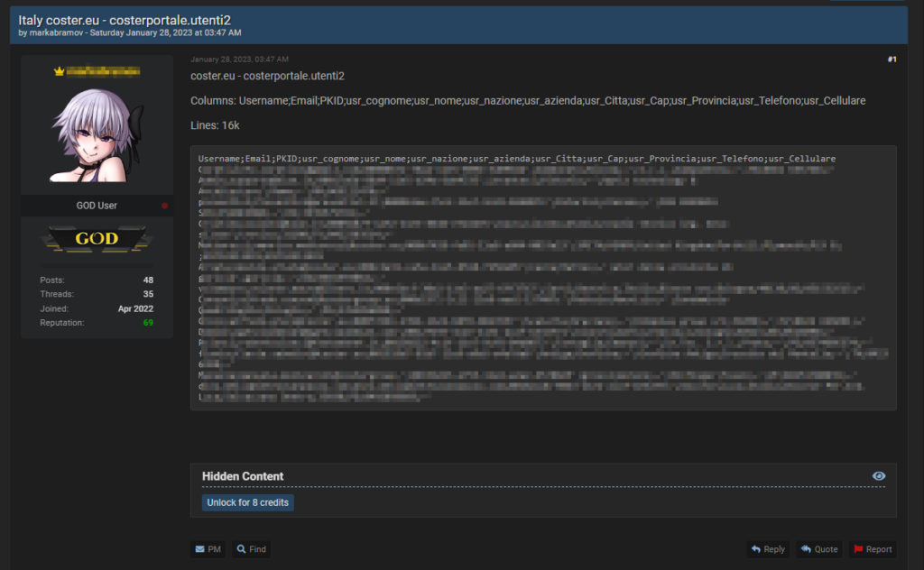Click the red offline status dot
924x570 pixels.
coord(164,206)
